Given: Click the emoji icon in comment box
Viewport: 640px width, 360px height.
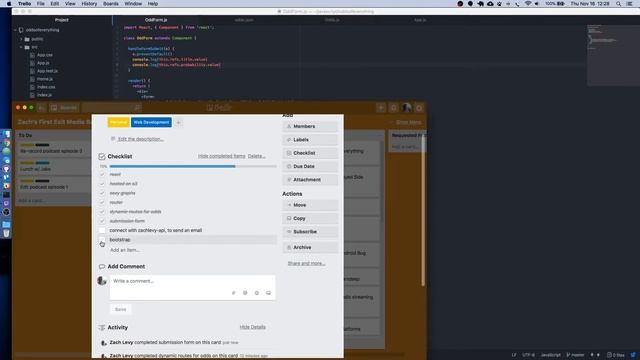Looking at the screenshot, I should point(256,293).
